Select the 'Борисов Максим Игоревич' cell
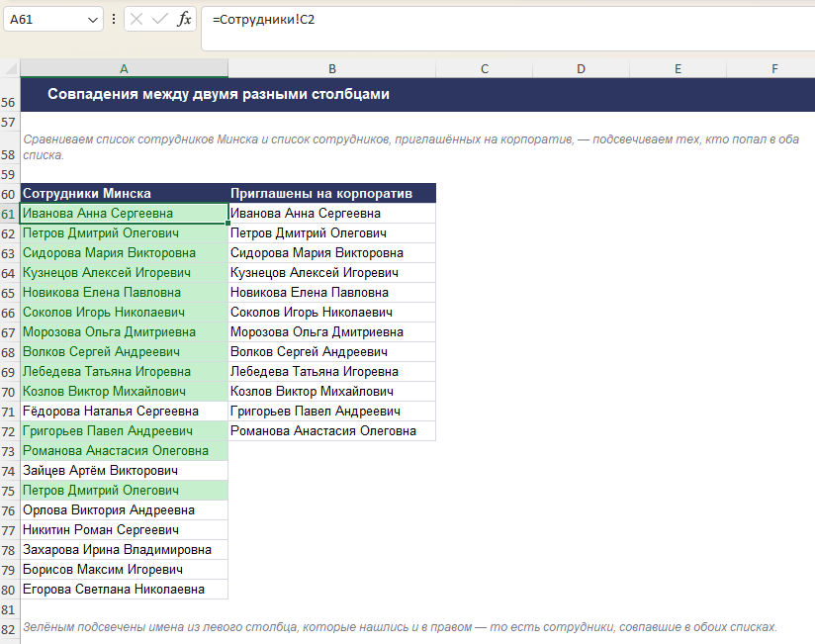Image resolution: width=815 pixels, height=644 pixels. (125, 570)
